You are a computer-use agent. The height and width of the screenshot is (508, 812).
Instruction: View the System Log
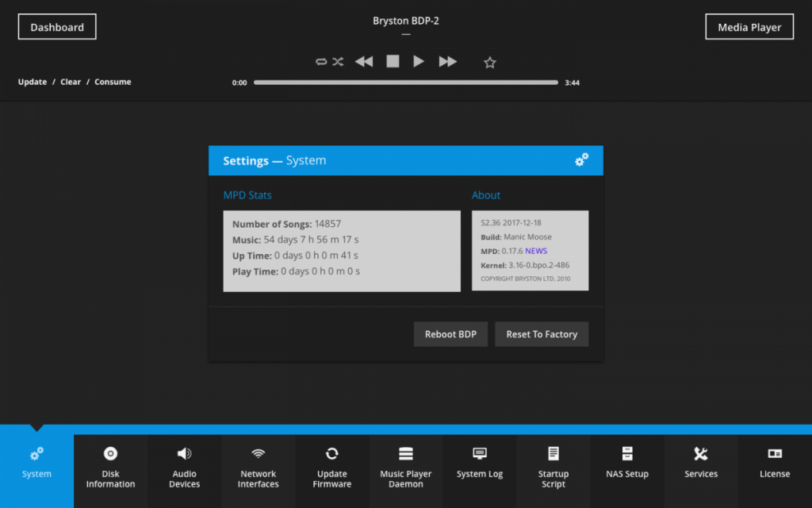click(x=480, y=471)
